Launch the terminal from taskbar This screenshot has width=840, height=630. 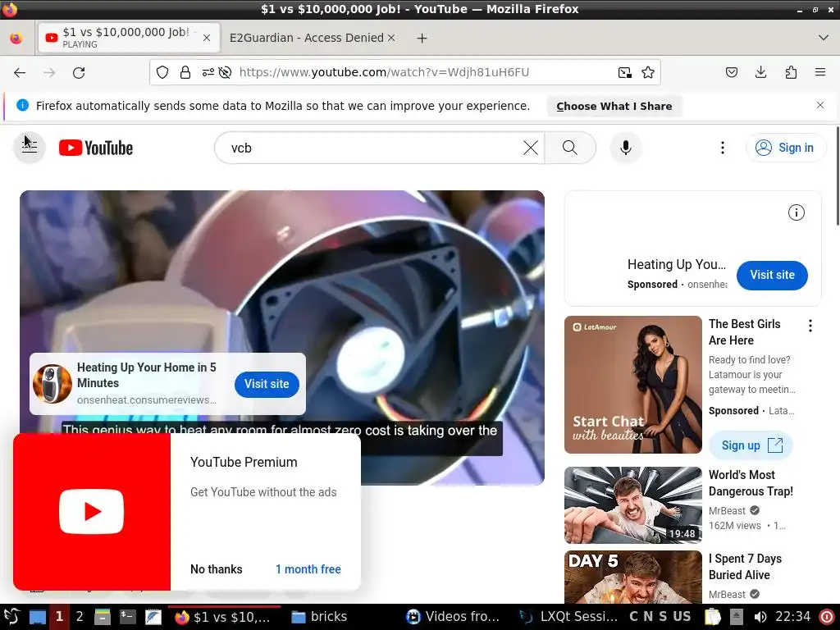point(127,617)
